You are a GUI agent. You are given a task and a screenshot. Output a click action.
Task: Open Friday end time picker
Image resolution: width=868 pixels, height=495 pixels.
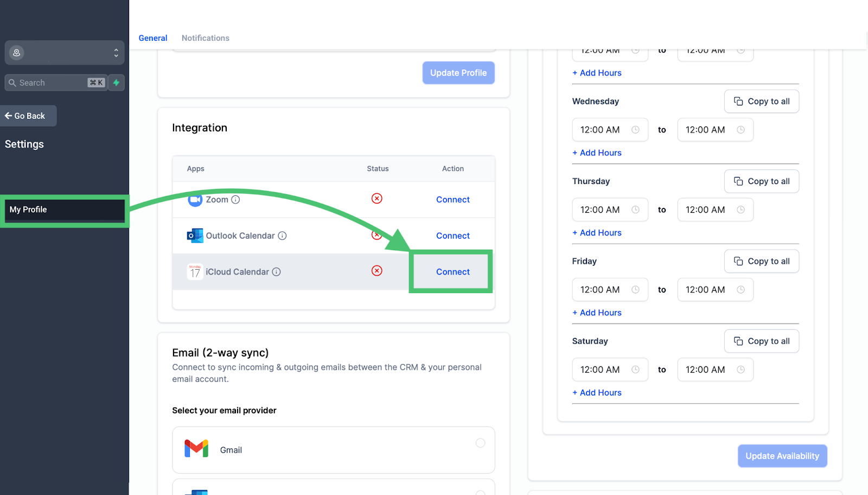pyautogui.click(x=716, y=289)
